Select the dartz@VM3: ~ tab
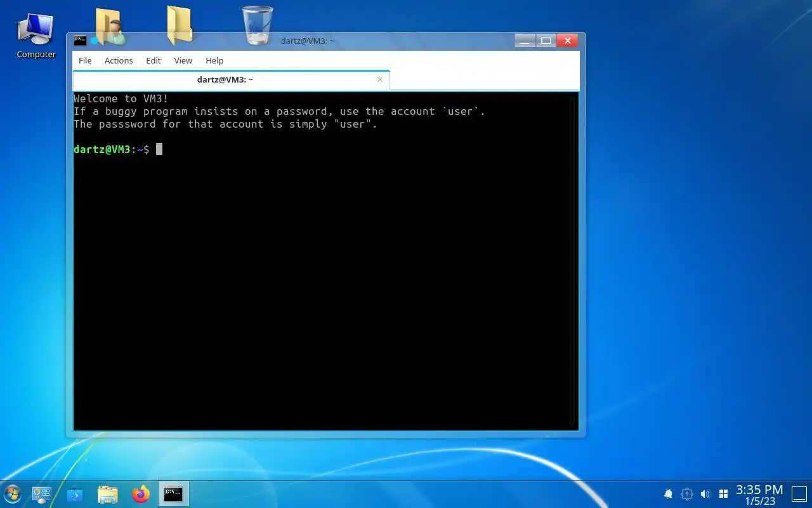 (231, 79)
